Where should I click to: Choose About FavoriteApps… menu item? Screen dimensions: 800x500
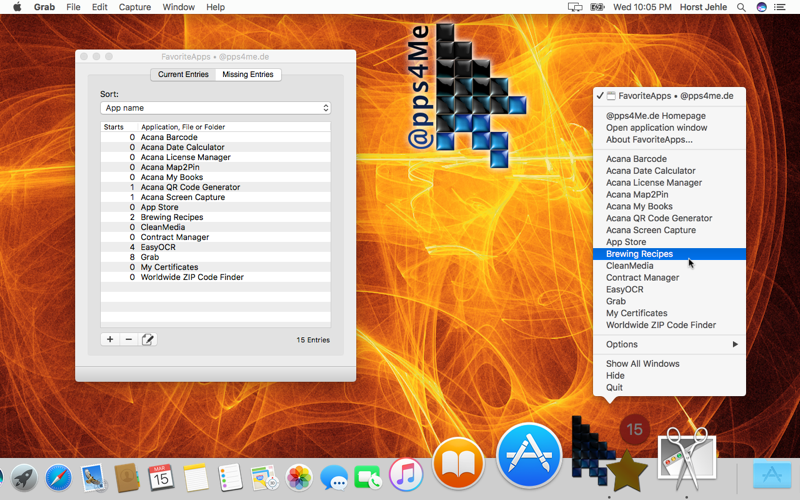point(669,139)
